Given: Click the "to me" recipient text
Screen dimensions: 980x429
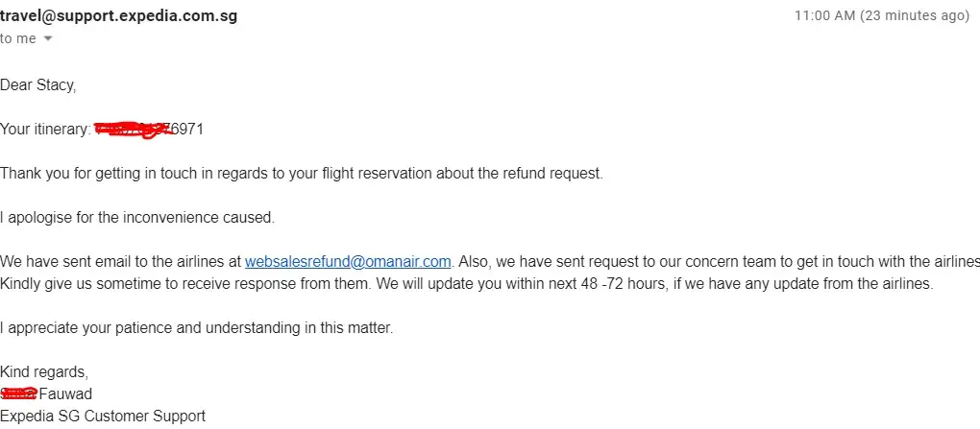Looking at the screenshot, I should pos(17,38).
